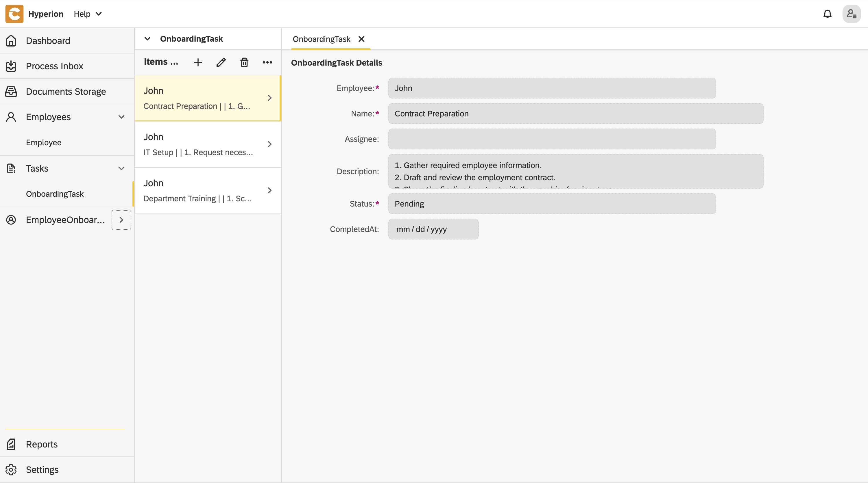Click the EmployeeOnboar... menu label
Image resolution: width=868 pixels, height=494 pixels.
pos(66,220)
